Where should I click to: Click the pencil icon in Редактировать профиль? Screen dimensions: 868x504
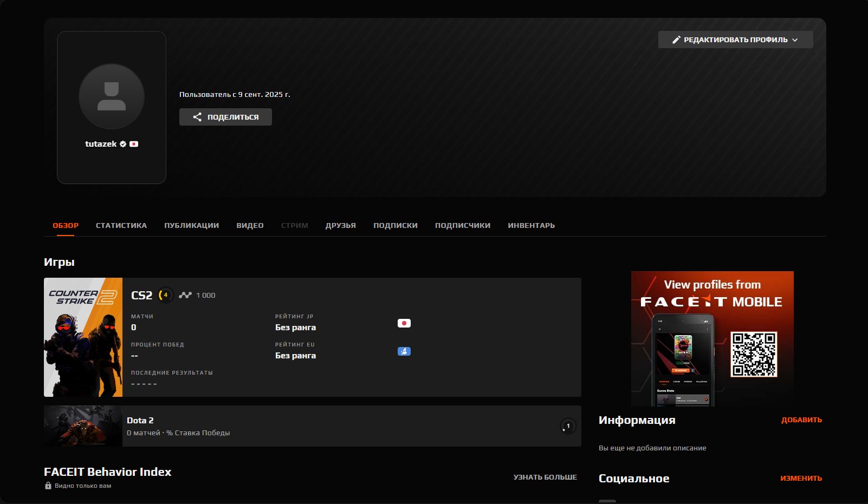click(676, 39)
